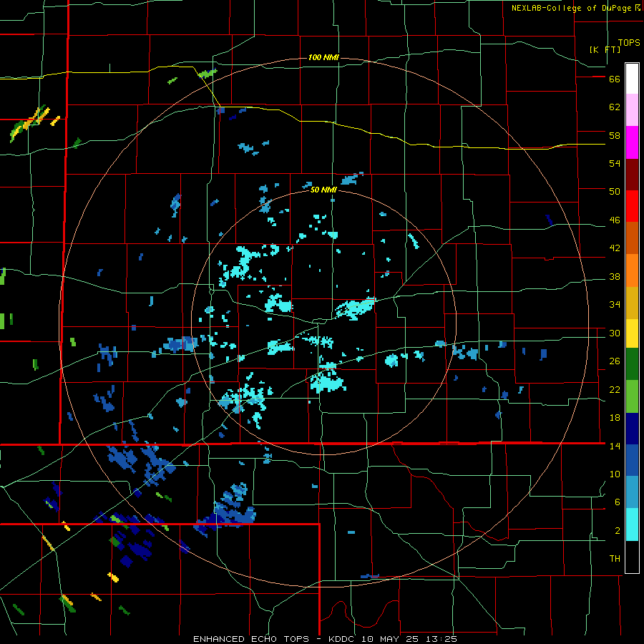This screenshot has height=644, width=644.
Task: Click the 50 value on the legend
Action: tap(615, 192)
